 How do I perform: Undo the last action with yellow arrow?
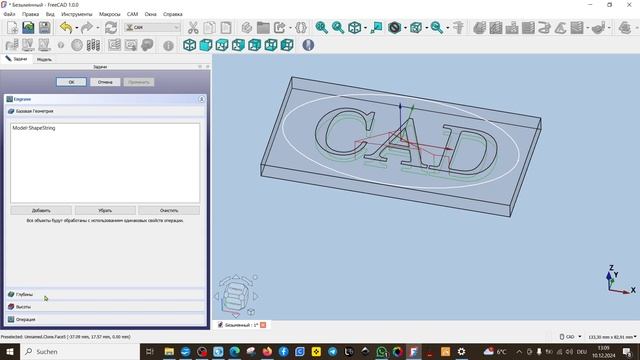coord(66,27)
